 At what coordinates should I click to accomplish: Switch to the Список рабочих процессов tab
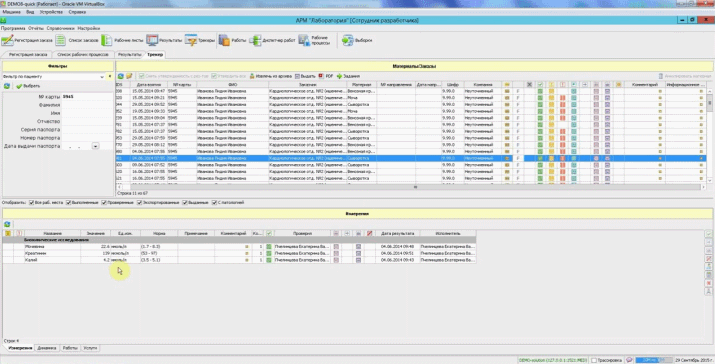click(x=83, y=54)
